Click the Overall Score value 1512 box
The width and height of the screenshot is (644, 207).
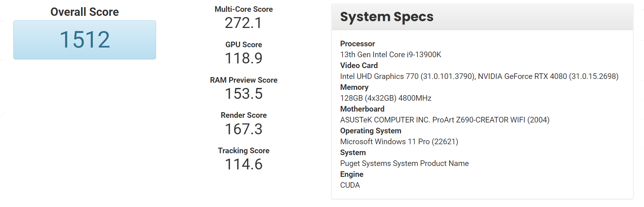[x=85, y=40]
